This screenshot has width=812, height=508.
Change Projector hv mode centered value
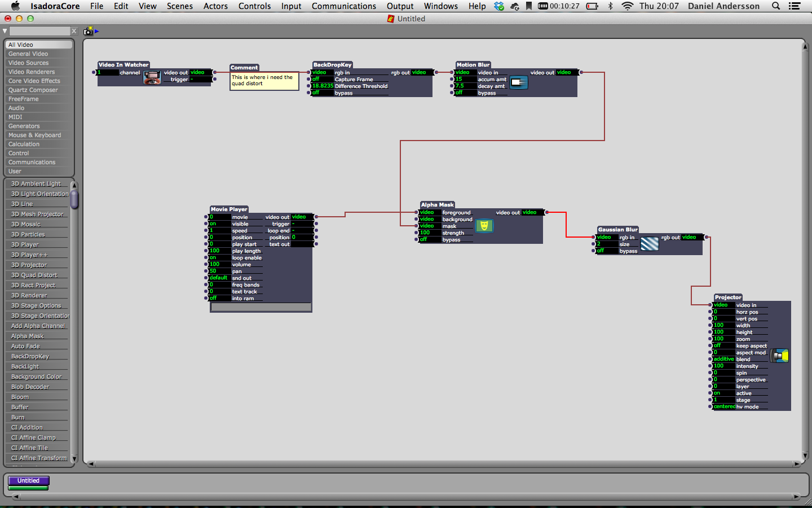723,407
